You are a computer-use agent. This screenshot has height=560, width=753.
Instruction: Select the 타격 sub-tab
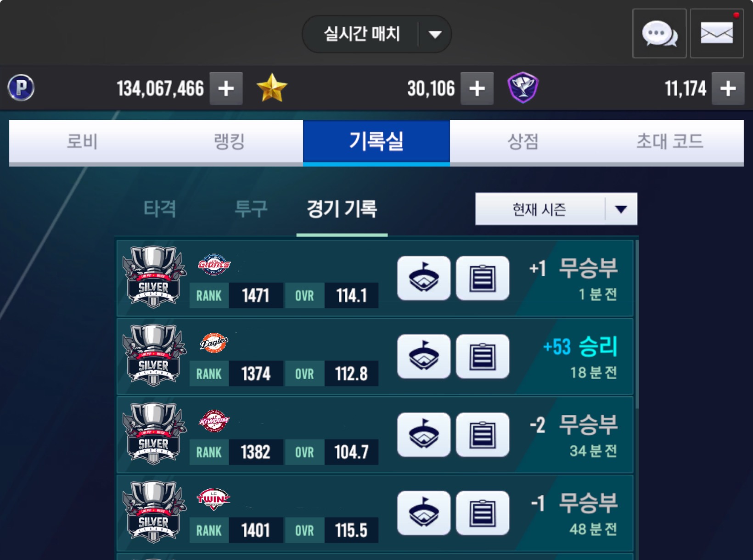[x=160, y=209]
